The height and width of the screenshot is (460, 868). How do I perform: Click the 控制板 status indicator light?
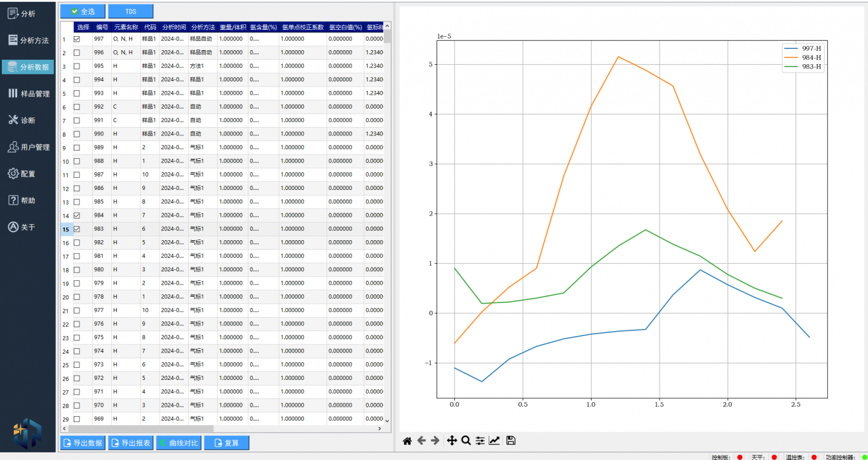[x=740, y=457]
